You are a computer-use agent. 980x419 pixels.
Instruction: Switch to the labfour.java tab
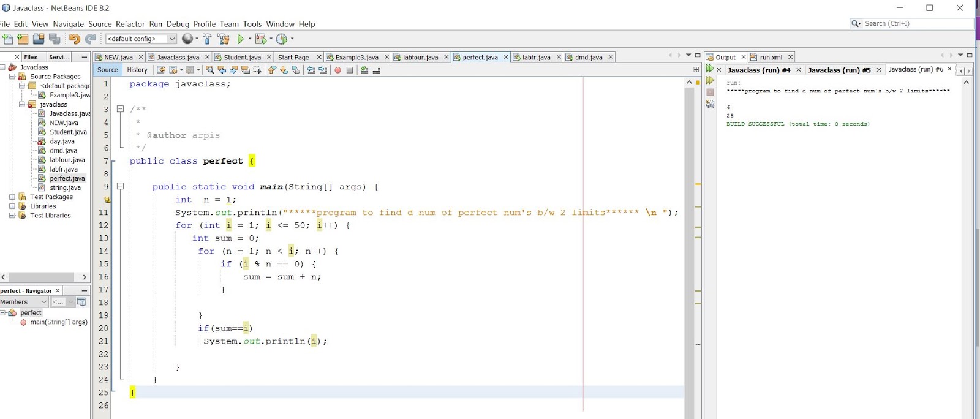click(420, 57)
